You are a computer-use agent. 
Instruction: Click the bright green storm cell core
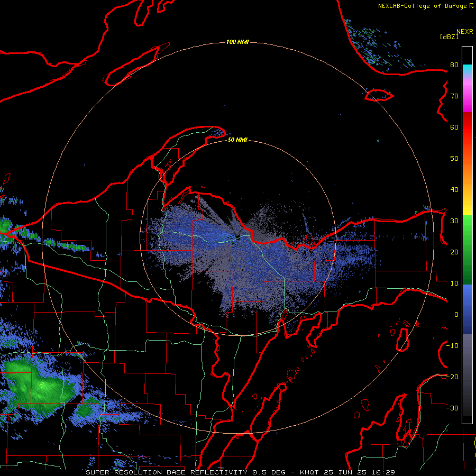tap(42, 387)
